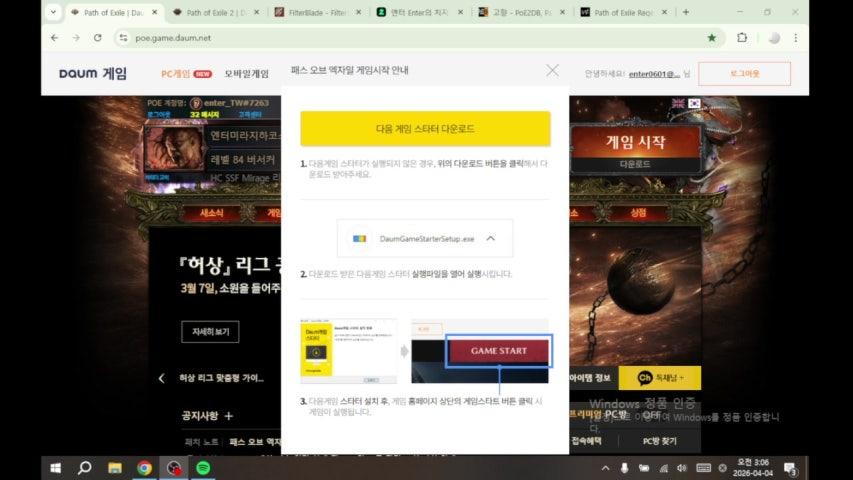Screen dimensions: 853x480
Task: Click 다운로드 below the game start button
Action: (x=635, y=164)
